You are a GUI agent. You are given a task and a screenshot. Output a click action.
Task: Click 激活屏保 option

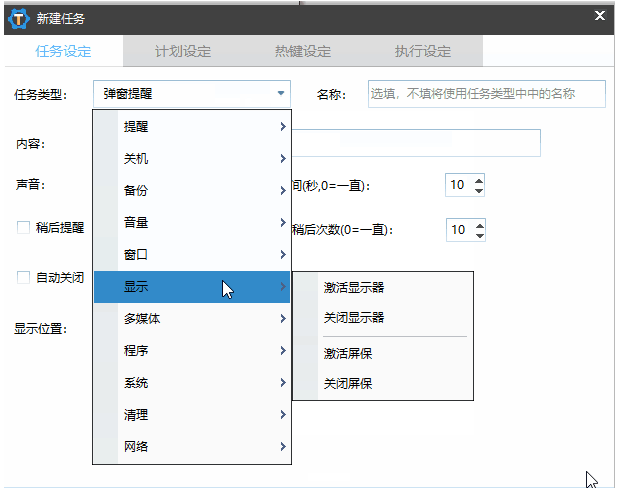click(348, 353)
